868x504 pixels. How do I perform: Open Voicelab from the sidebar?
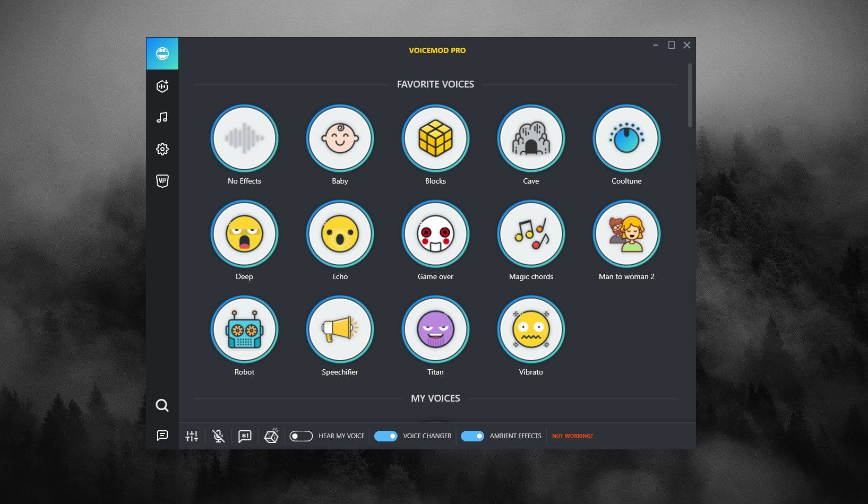coord(162,86)
